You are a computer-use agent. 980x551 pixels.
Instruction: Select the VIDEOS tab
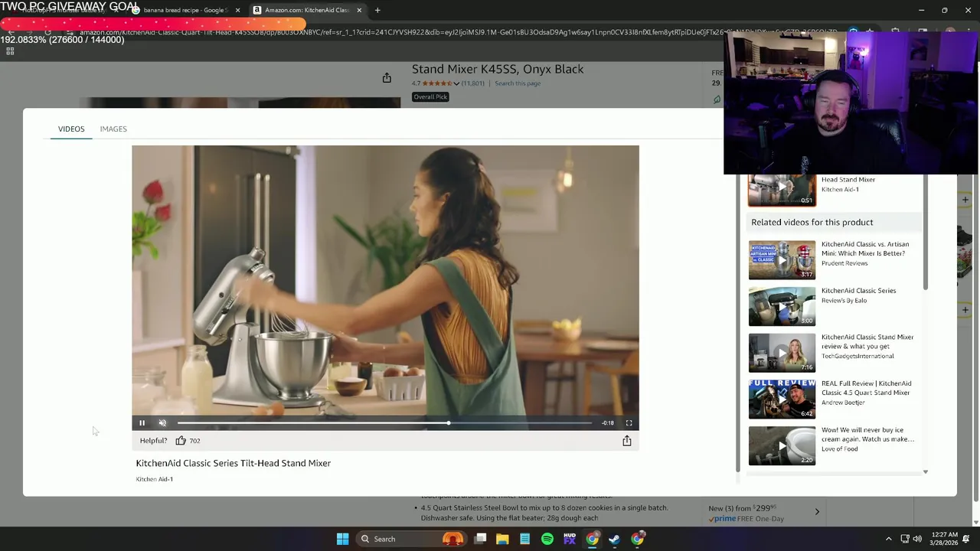(x=71, y=129)
